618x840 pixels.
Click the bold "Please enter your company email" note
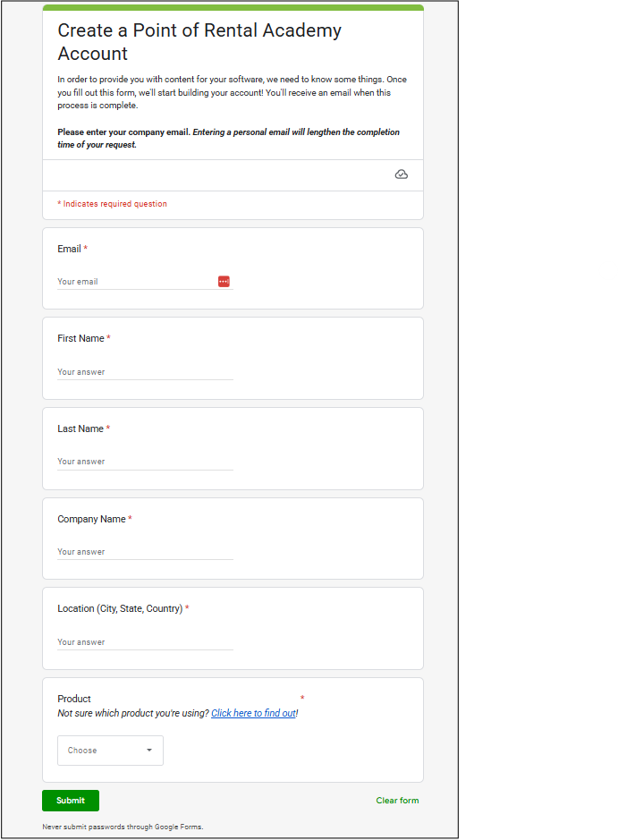[123, 132]
